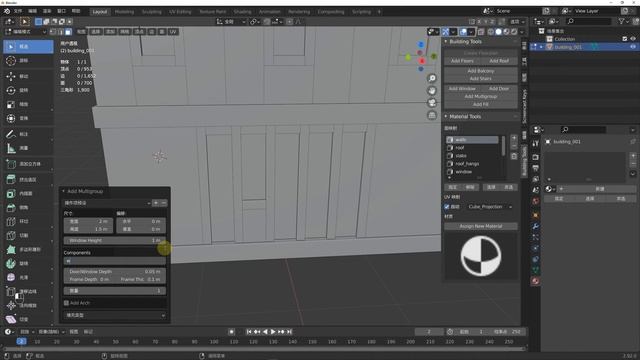Select the Inset Faces tool
This screenshot has width=640, height=360.
[x=28, y=193]
